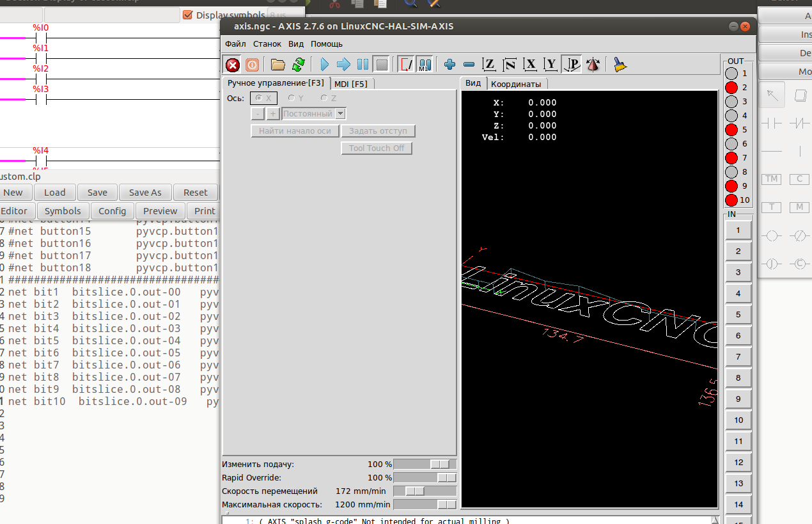Toggle the machine power icon
This screenshot has width=812, height=524.
tap(252, 65)
